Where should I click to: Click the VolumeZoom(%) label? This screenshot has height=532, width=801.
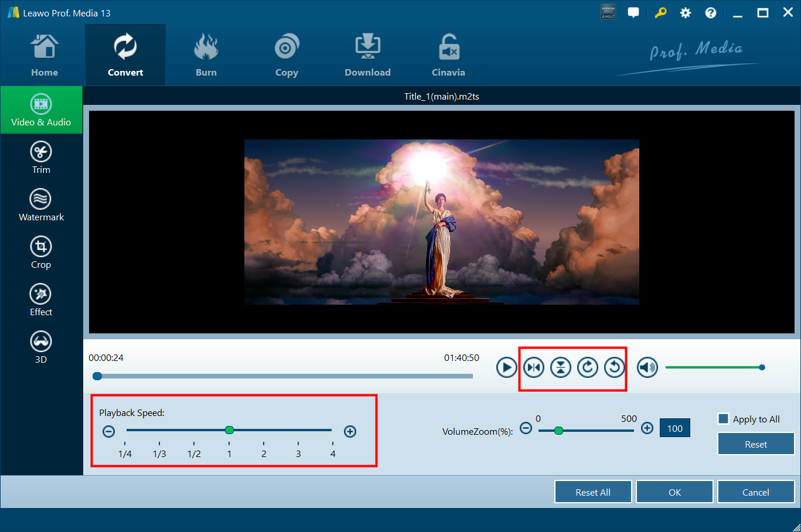click(x=478, y=432)
